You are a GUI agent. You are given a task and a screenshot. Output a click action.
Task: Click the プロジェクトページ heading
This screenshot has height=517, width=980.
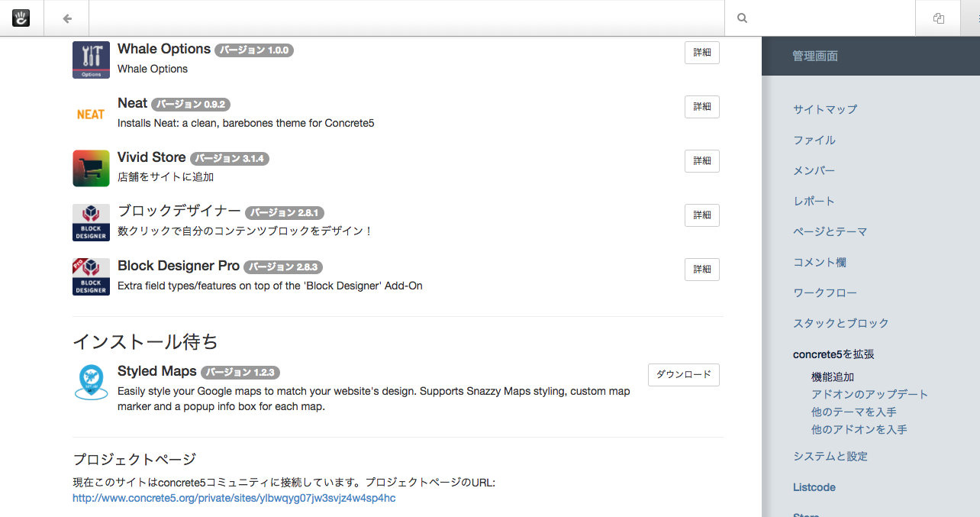point(134,459)
